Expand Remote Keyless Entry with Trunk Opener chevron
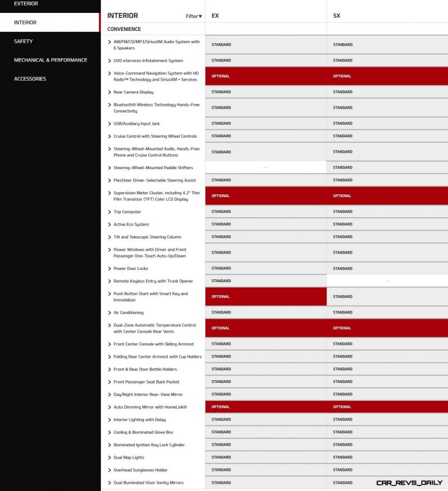 tap(109, 281)
